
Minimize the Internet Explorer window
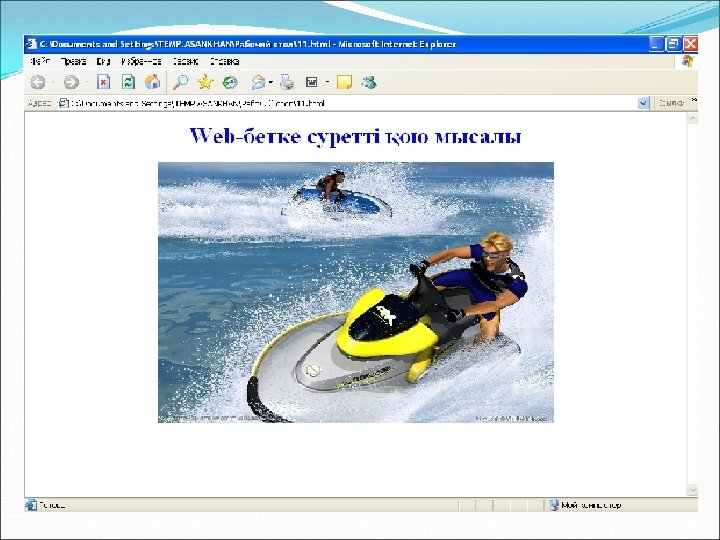point(657,44)
